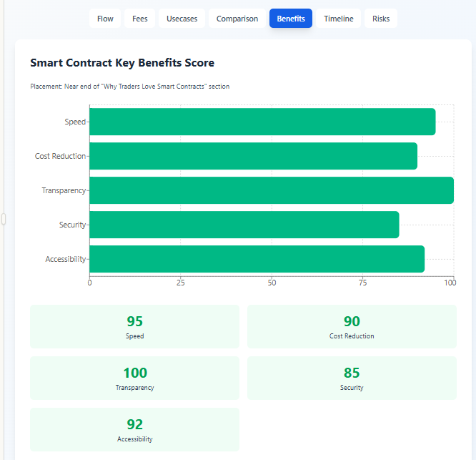Open the Fees tab
Image resolution: width=476 pixels, height=460 pixels.
[x=140, y=19]
